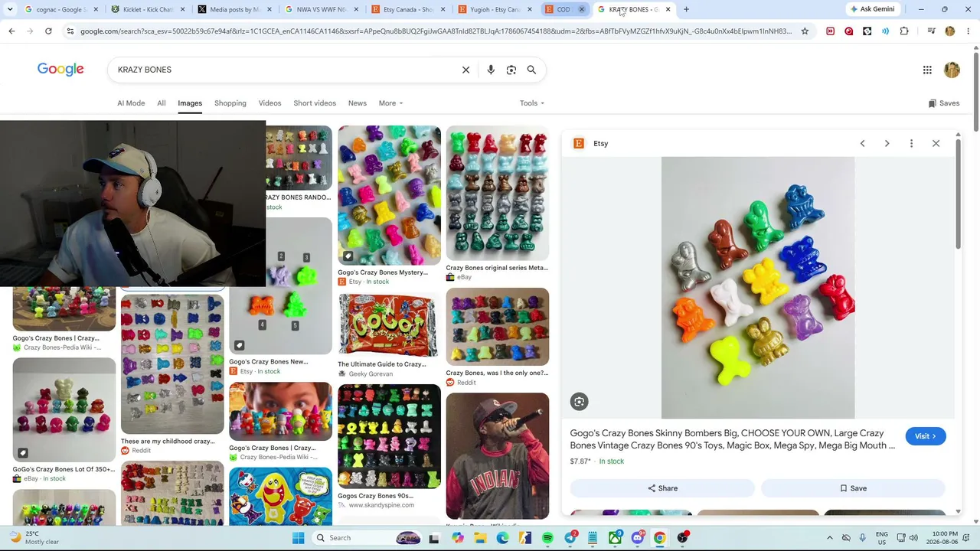The image size is (980, 551).
Task: Close the COD browser tab
Action: [581, 9]
